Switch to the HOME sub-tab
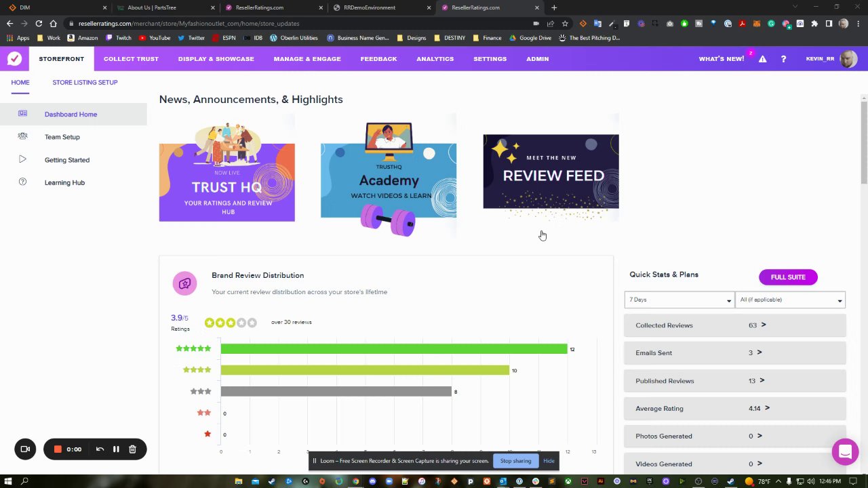The image size is (868, 488). 20,82
